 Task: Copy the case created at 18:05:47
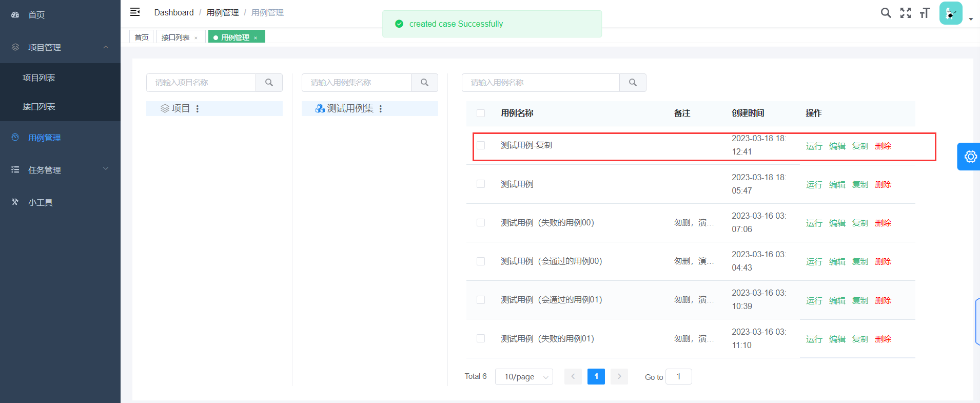(860, 185)
